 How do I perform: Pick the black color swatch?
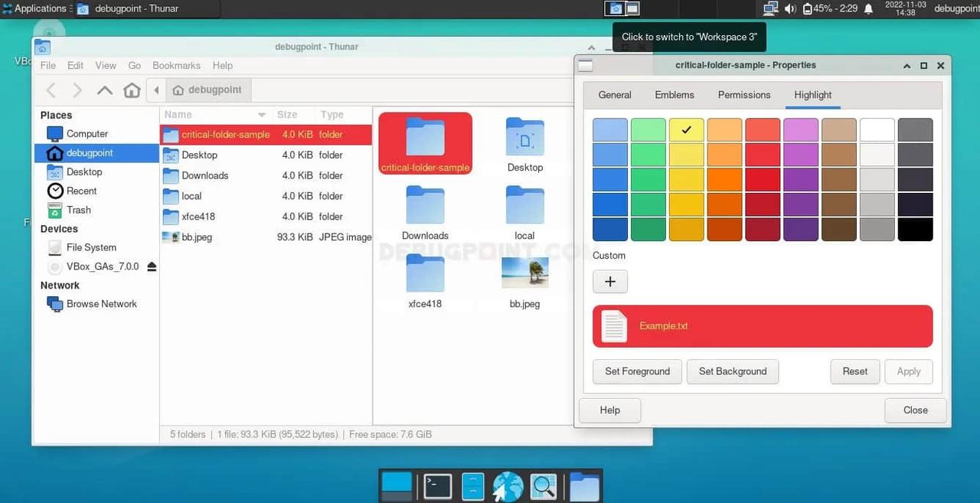click(x=915, y=230)
